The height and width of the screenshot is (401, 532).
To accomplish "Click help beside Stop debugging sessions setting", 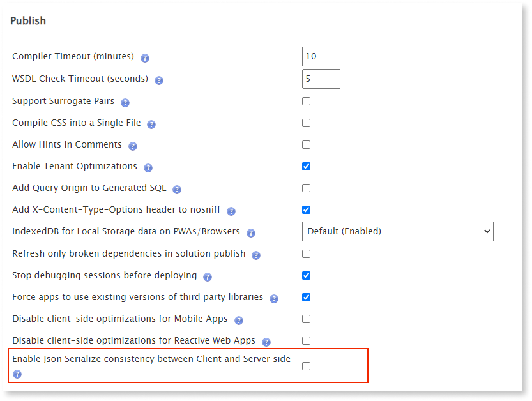I will (207, 276).
